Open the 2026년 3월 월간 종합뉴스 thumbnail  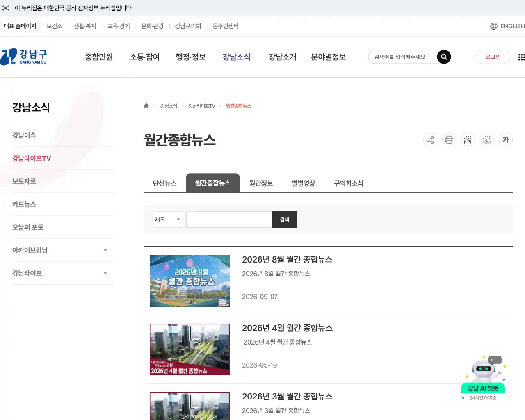(x=189, y=406)
